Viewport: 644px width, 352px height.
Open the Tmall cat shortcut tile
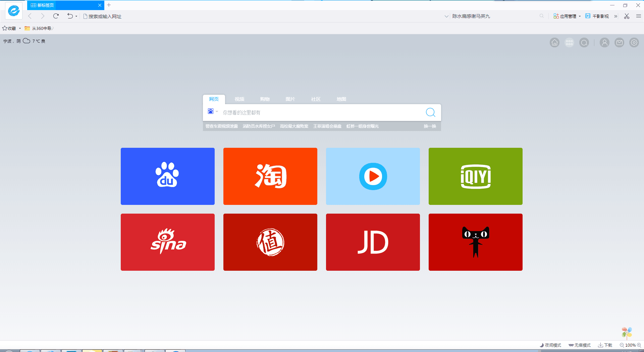coord(476,242)
